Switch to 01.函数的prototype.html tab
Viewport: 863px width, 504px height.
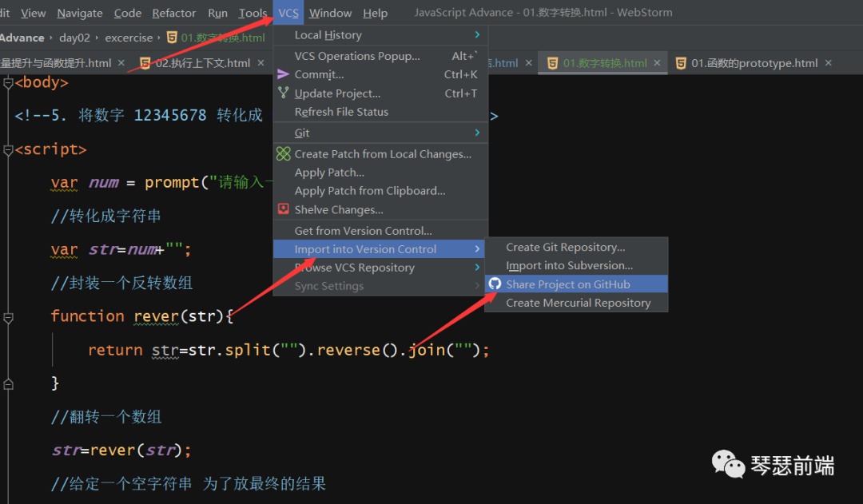click(754, 63)
